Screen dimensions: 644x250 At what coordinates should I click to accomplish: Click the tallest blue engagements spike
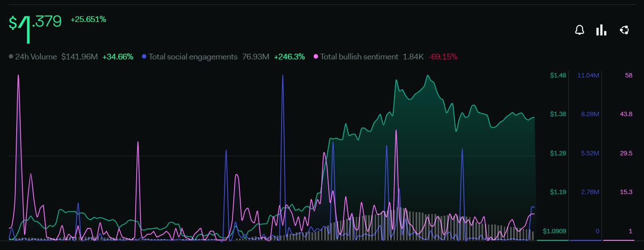(x=282, y=76)
